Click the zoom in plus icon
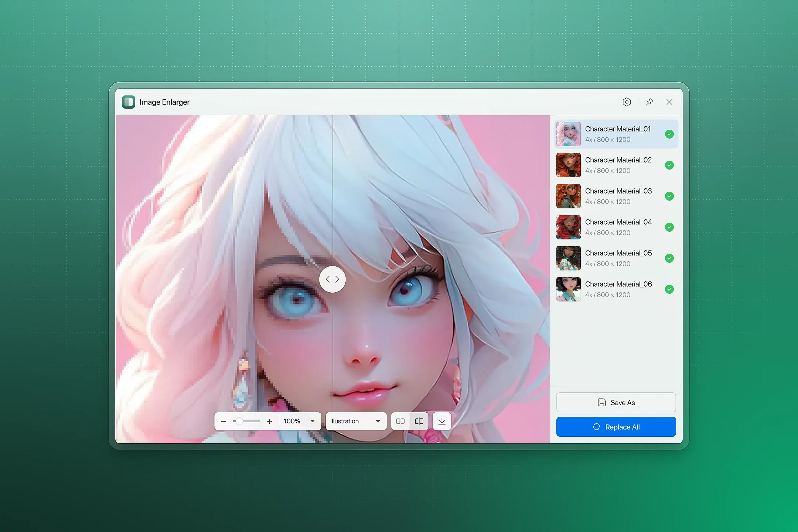Viewport: 798px width, 532px height. click(x=270, y=422)
